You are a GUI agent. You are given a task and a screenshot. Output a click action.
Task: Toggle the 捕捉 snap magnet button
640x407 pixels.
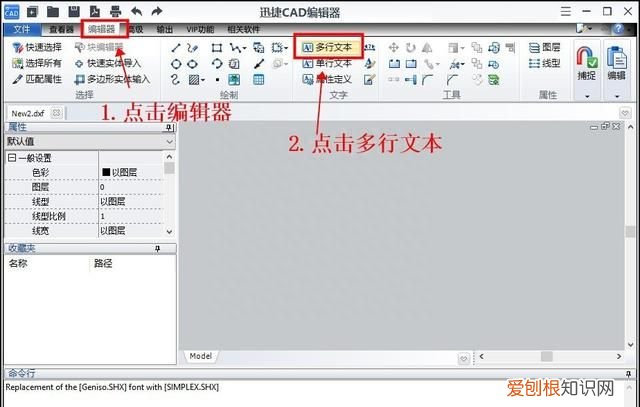[x=587, y=63]
